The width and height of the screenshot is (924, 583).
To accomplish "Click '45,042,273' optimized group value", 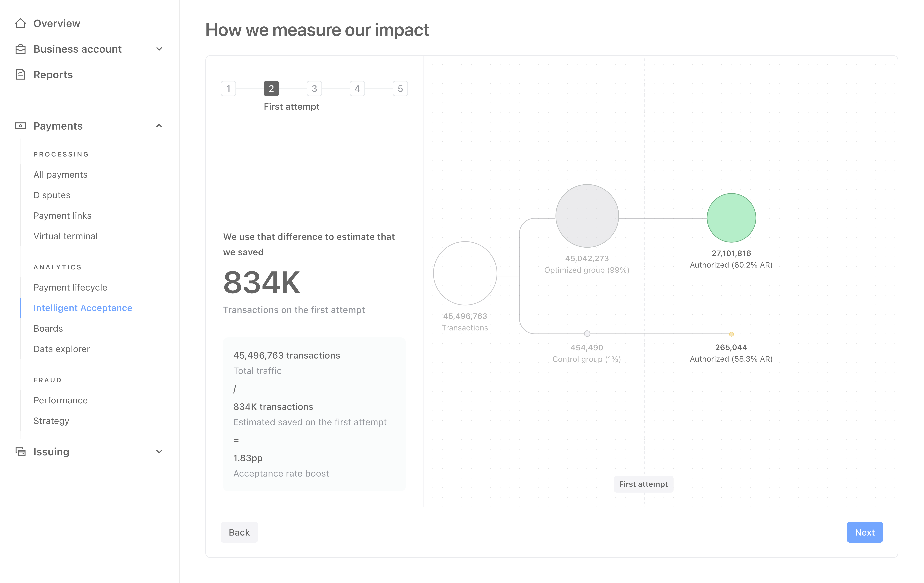I will click(587, 258).
